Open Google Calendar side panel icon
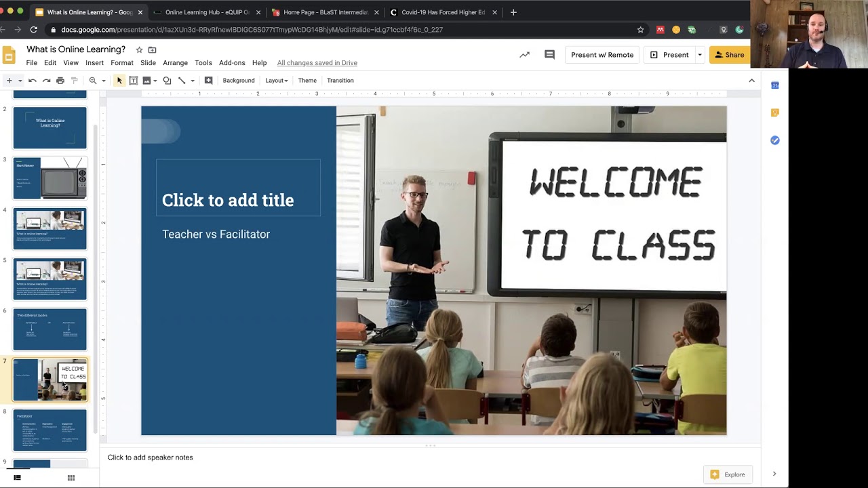Viewport: 868px width, 488px height. coord(775,85)
